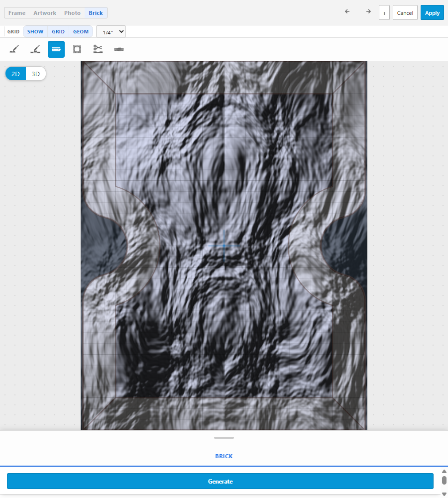
Task: Select the flat ruler bar tool icon
Action: [x=119, y=49]
